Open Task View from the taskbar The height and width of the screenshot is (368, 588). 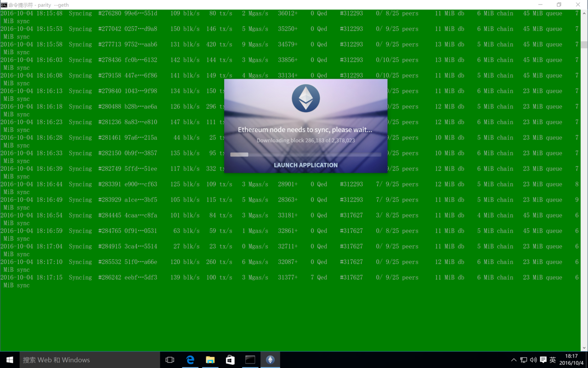[170, 360]
